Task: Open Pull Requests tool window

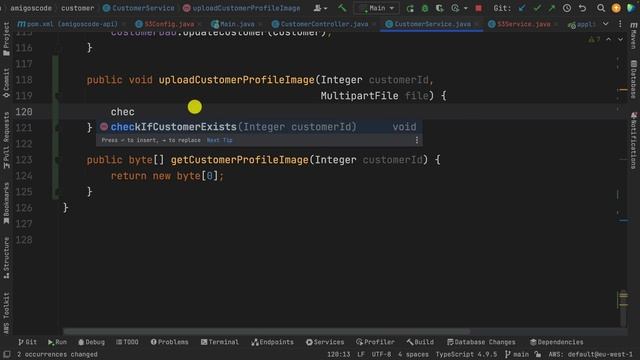Action: click(6, 140)
